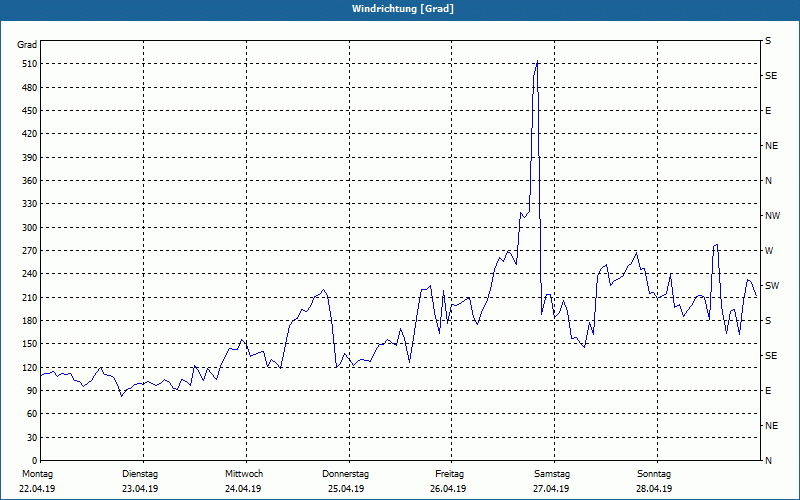Select the 'SW' compass label

pyautogui.click(x=772, y=286)
